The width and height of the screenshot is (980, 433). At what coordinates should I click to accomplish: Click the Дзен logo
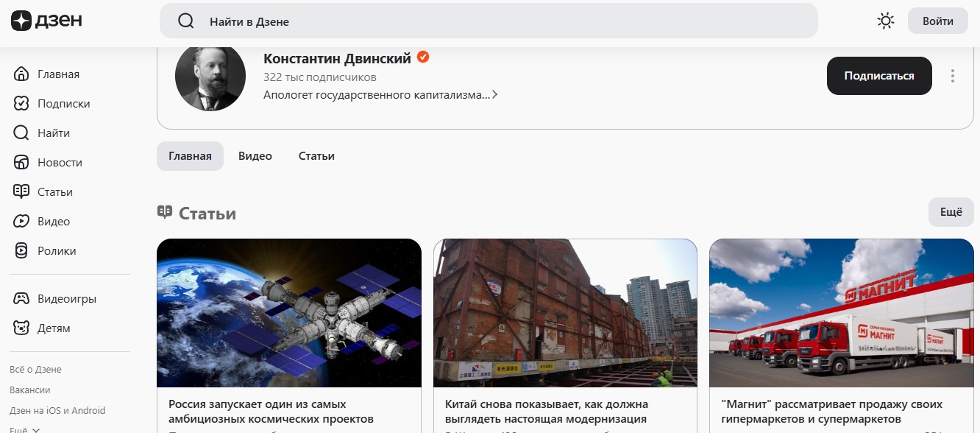[x=46, y=21]
